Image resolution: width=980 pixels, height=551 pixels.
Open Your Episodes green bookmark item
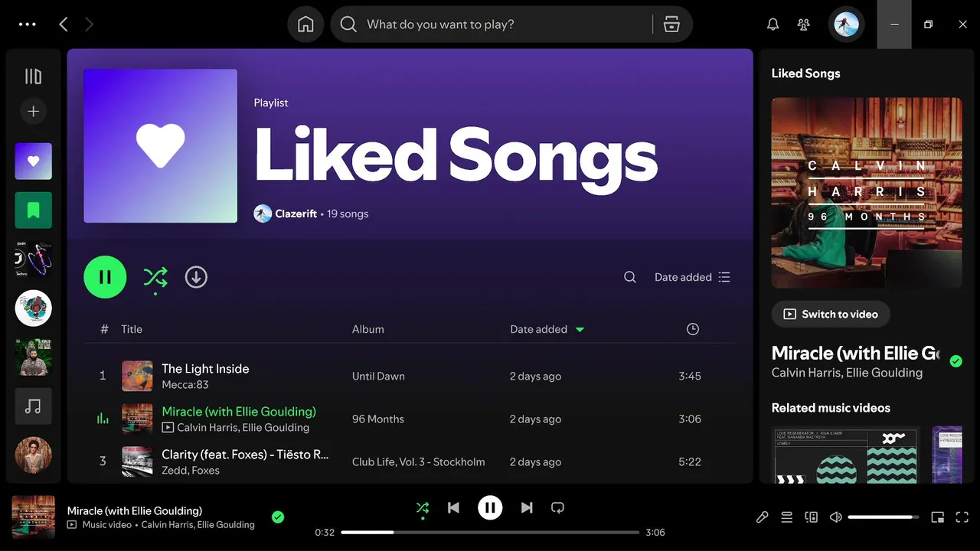pos(34,210)
